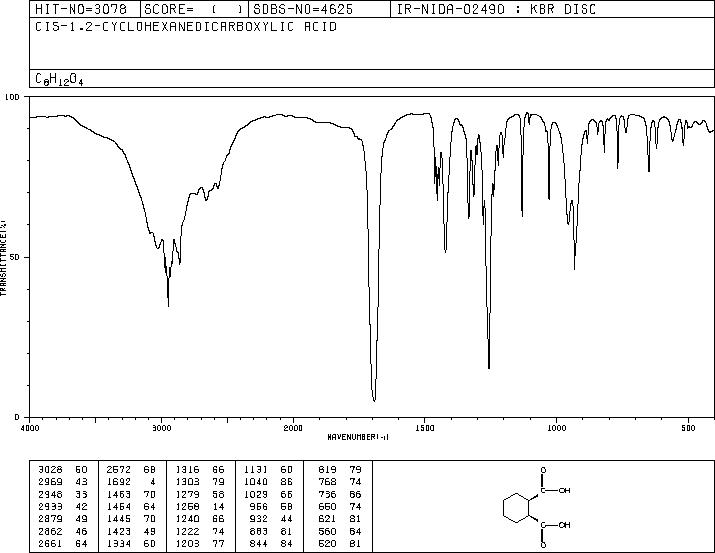Click transmittance value 14 beside 1268
This screenshot has width=715, height=553.
[218, 506]
